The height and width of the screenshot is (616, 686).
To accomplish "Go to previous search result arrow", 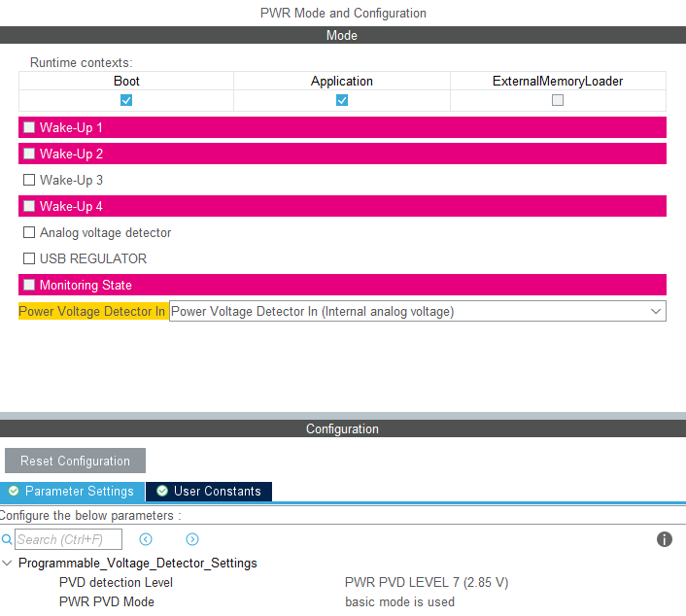I will (x=146, y=539).
